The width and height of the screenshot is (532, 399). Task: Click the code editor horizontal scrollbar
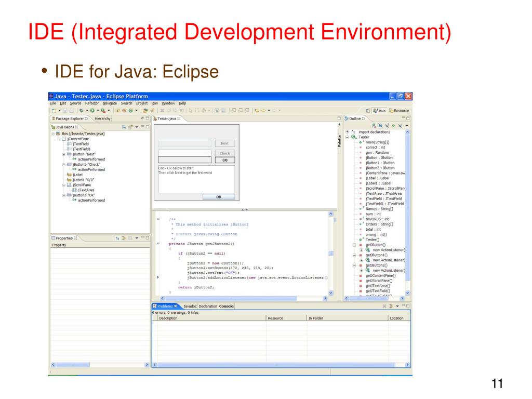coord(244,299)
